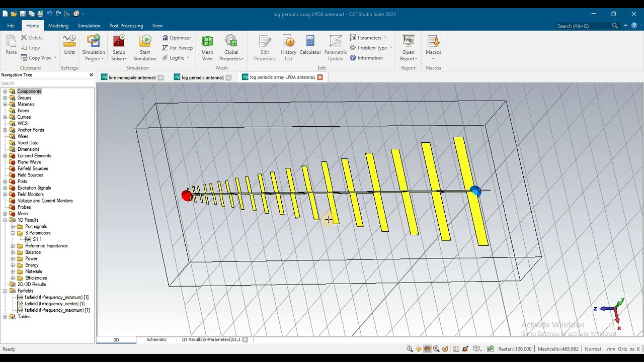This screenshot has height=362, width=644.
Task: Open Edit Properties in the ribbon
Action: pos(265,48)
